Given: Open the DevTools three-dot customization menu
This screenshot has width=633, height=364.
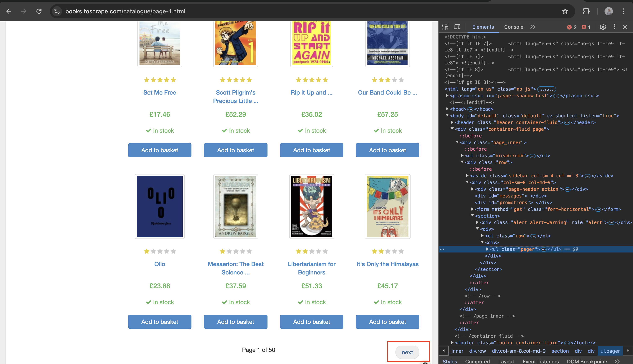Looking at the screenshot, I should 615,27.
